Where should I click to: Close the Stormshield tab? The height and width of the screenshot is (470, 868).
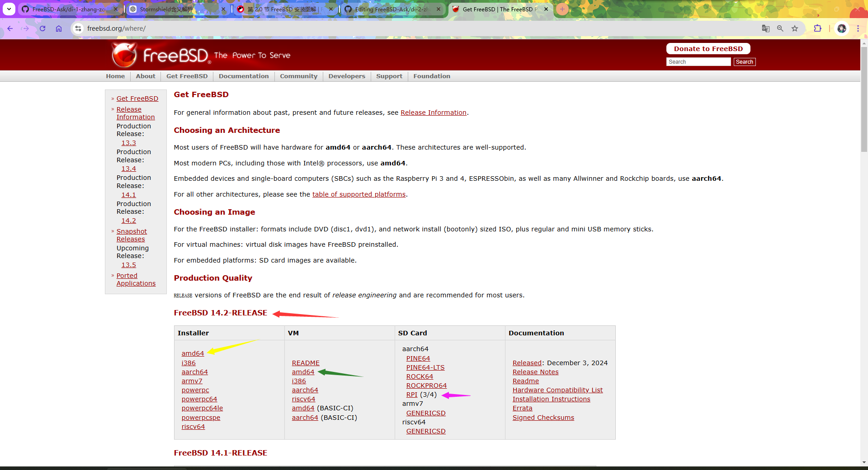click(x=224, y=9)
